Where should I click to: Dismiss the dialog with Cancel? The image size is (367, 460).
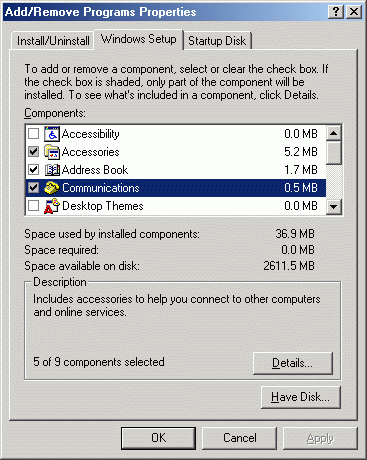click(x=240, y=438)
